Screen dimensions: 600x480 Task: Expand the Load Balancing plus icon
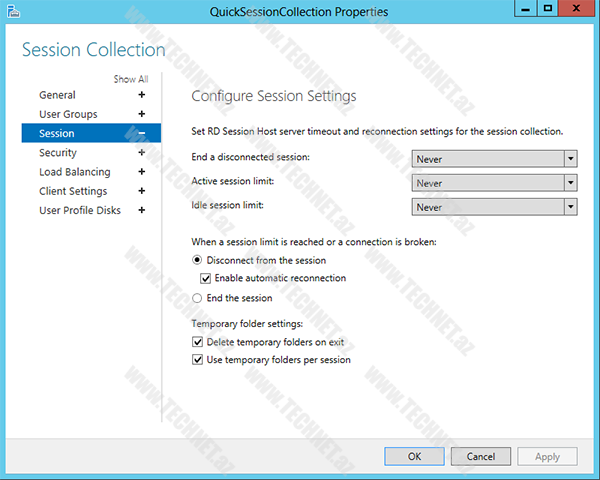point(142,172)
